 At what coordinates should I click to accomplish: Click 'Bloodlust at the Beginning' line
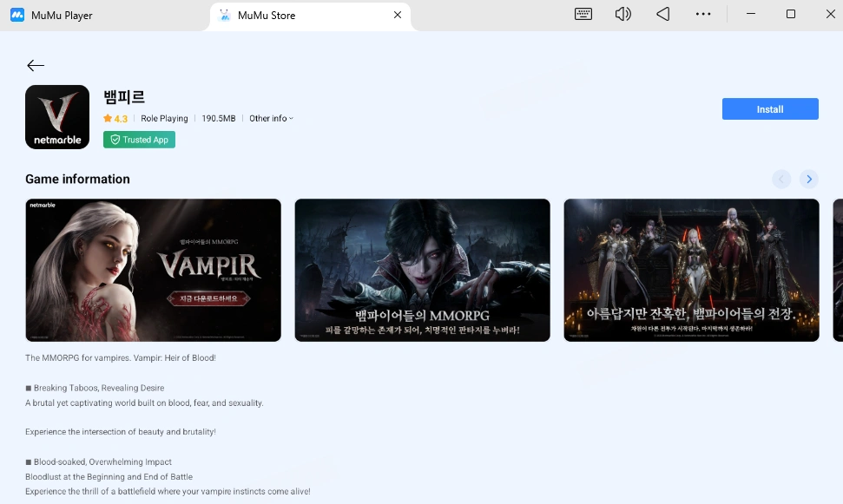tap(109, 477)
